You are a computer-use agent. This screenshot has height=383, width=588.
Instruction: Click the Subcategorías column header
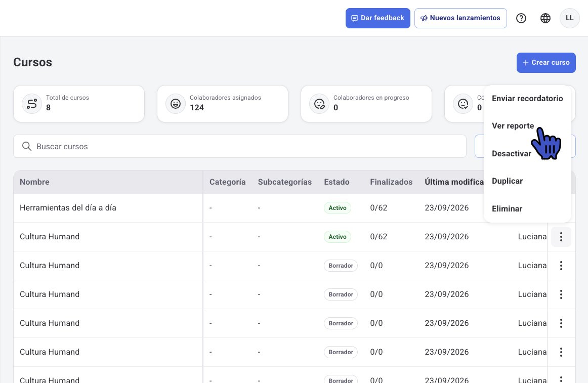point(284,182)
